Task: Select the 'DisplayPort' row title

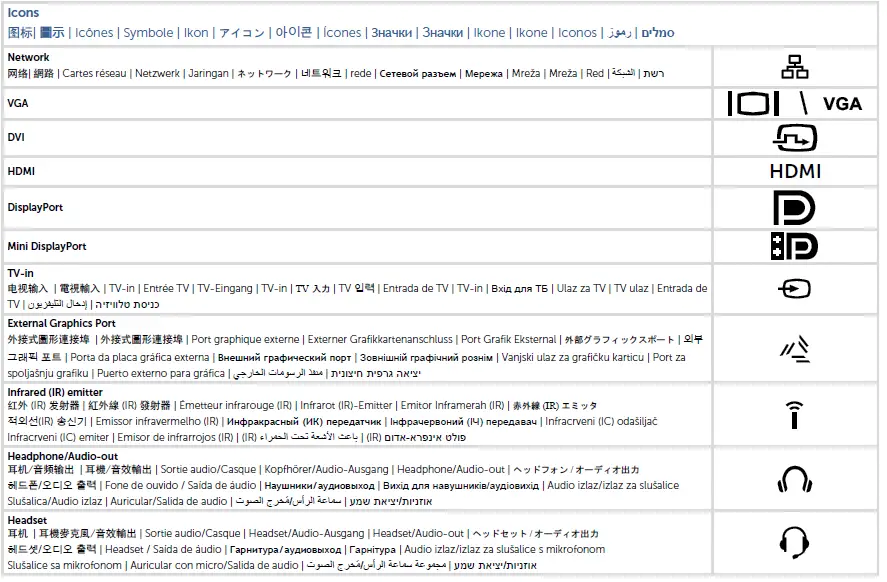Action: coord(35,209)
